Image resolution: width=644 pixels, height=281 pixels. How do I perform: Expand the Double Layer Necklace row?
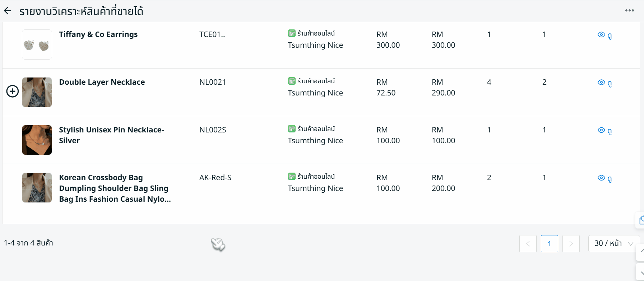[13, 91]
